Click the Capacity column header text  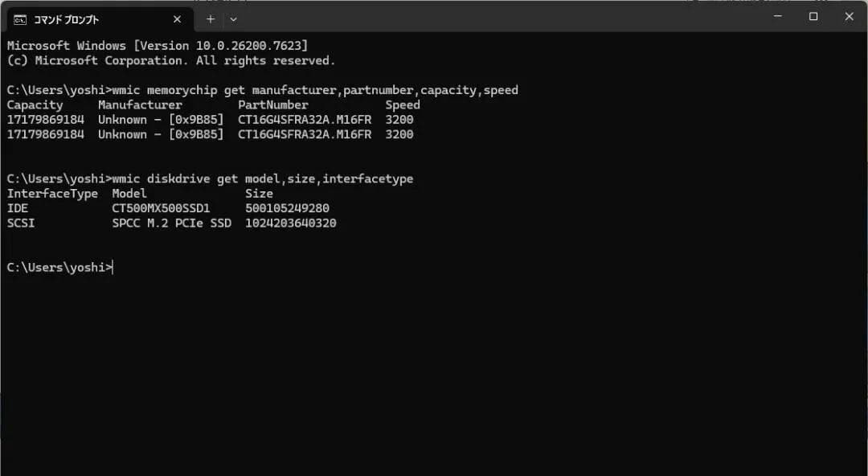[35, 105]
